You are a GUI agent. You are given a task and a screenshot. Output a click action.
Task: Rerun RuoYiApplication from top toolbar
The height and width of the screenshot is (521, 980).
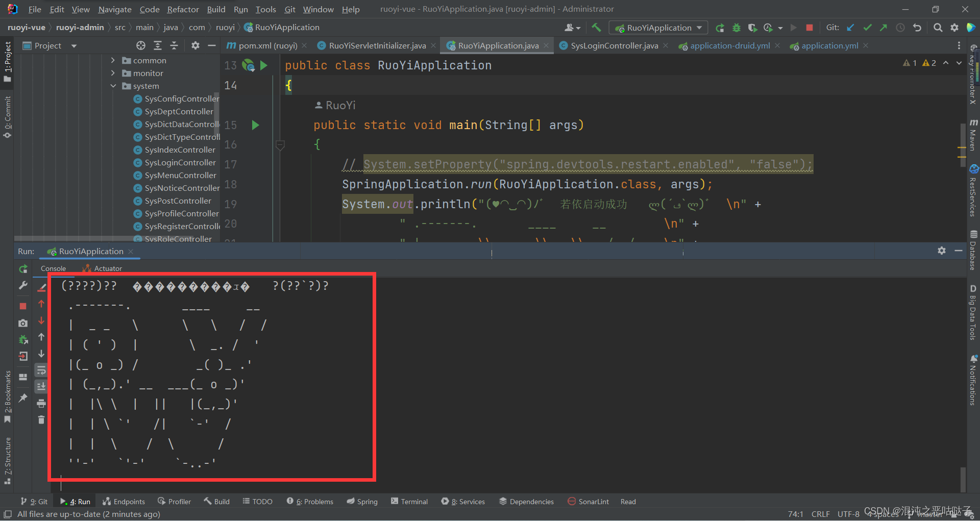tap(720, 28)
